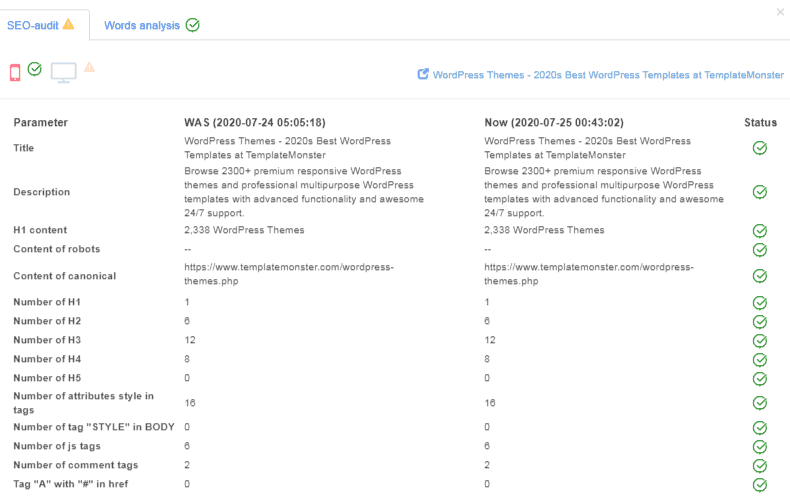Select the Number of tag "STYLE" in BODY label
The image size is (790, 501).
click(94, 427)
